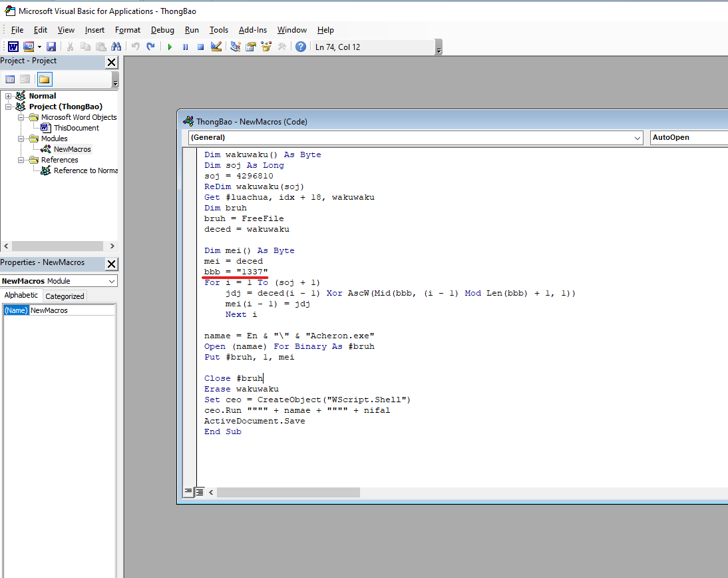Image resolution: width=728 pixels, height=578 pixels.
Task: Open the Debug menu
Action: coord(162,30)
